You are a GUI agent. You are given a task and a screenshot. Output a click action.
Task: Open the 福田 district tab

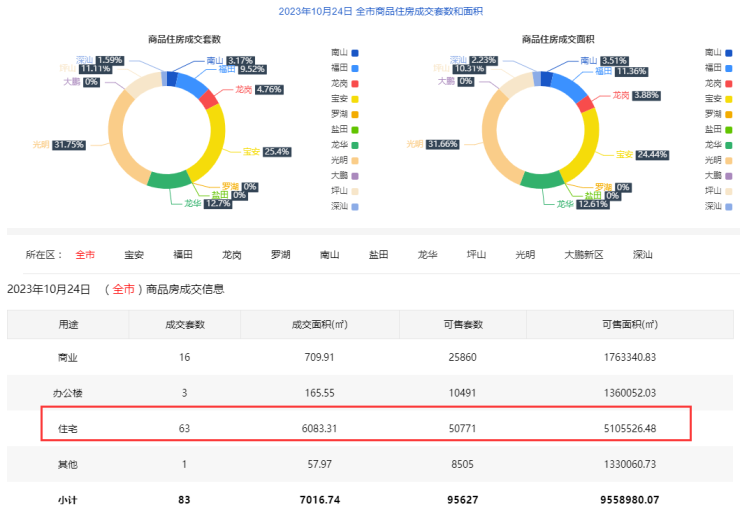[x=183, y=254]
